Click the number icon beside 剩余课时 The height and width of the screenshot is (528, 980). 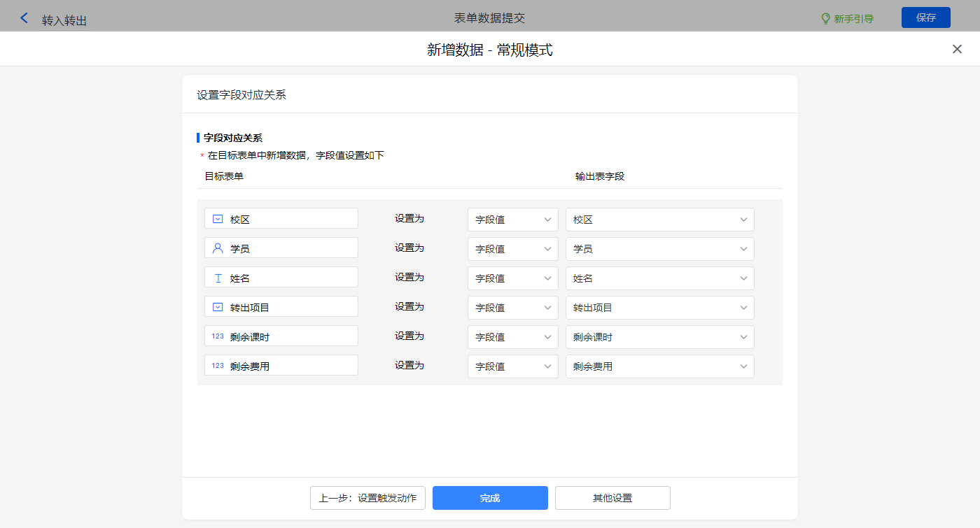[x=218, y=336]
